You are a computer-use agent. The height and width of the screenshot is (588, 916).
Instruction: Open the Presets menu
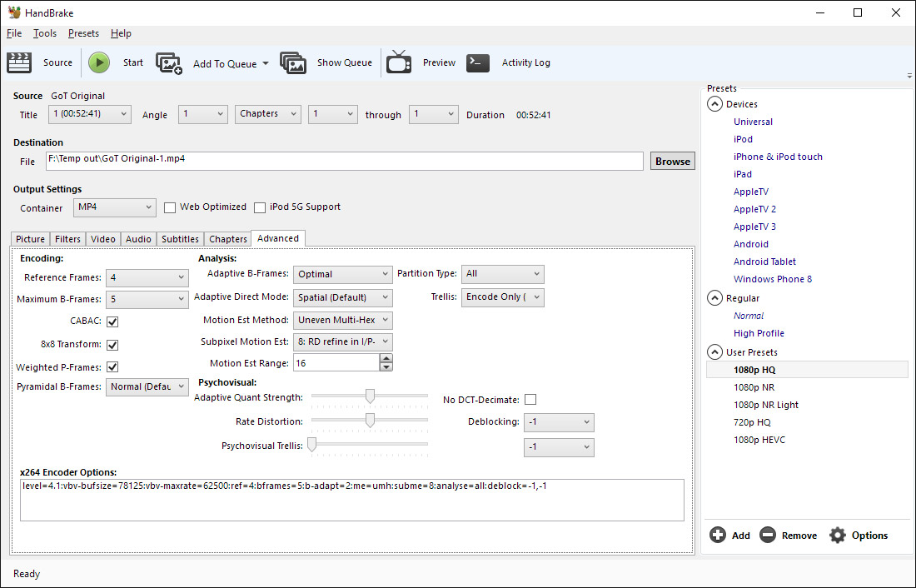pyautogui.click(x=83, y=33)
